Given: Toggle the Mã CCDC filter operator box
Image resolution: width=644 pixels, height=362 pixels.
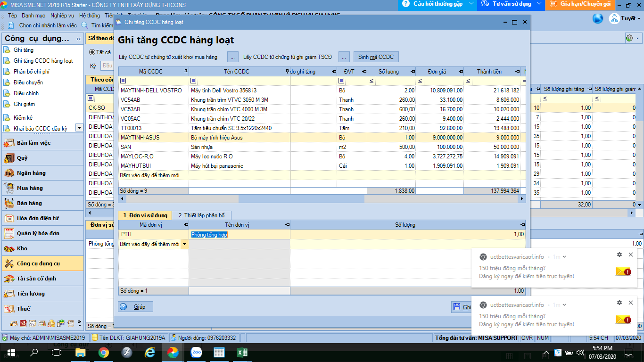Looking at the screenshot, I should tap(123, 81).
